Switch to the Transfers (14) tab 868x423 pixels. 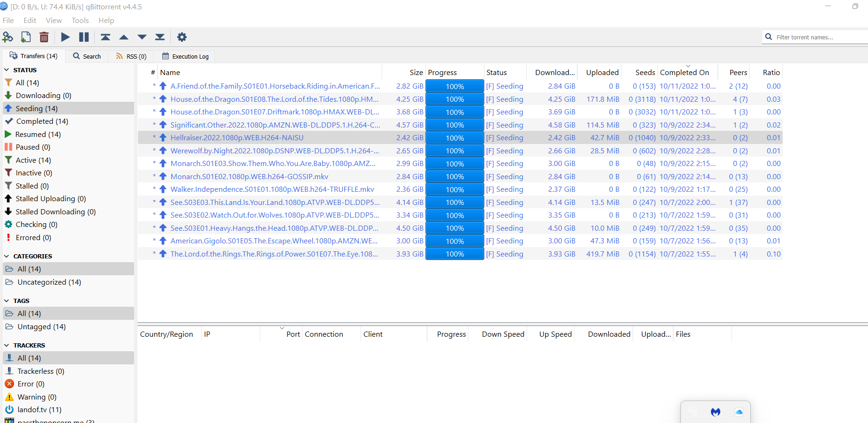[34, 56]
